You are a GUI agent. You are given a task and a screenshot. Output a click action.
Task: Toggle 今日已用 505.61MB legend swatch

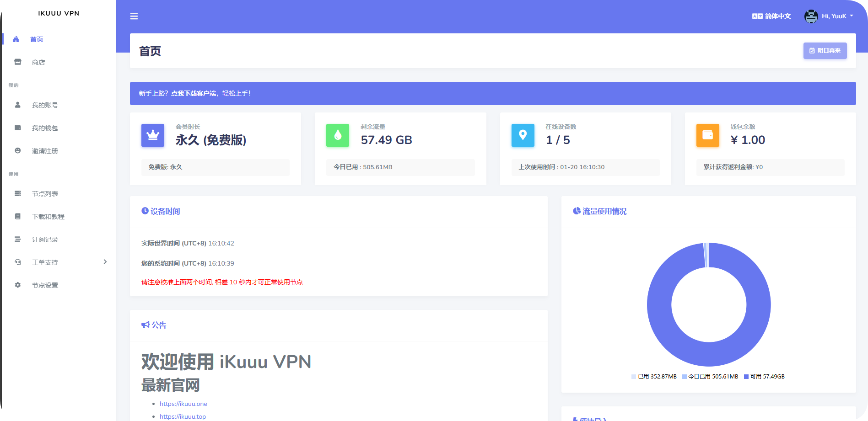click(685, 377)
